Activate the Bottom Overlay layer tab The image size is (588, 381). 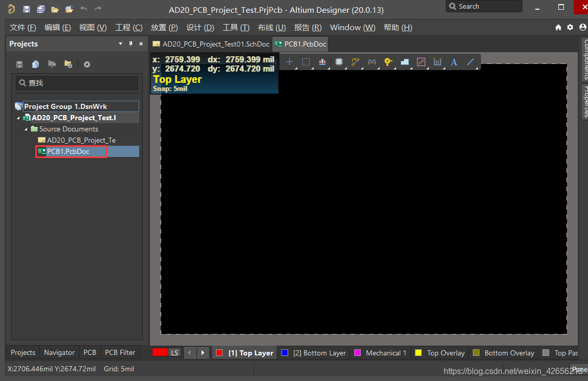[x=503, y=353]
